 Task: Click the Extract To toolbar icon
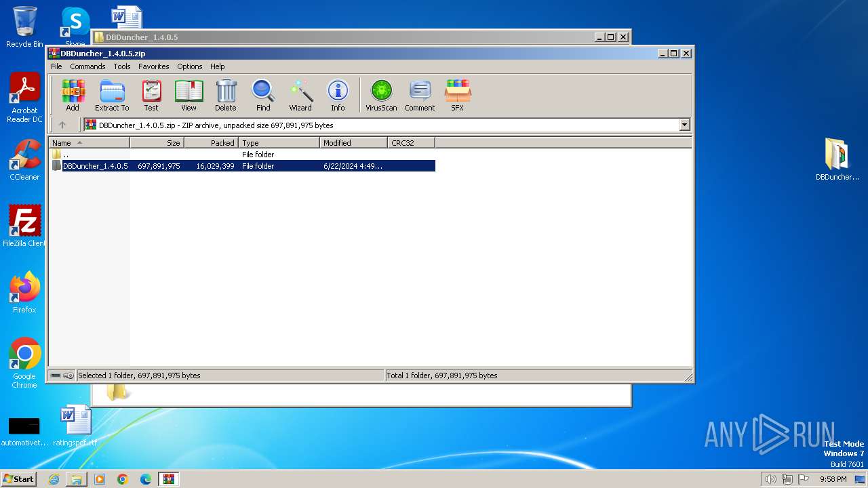(112, 96)
